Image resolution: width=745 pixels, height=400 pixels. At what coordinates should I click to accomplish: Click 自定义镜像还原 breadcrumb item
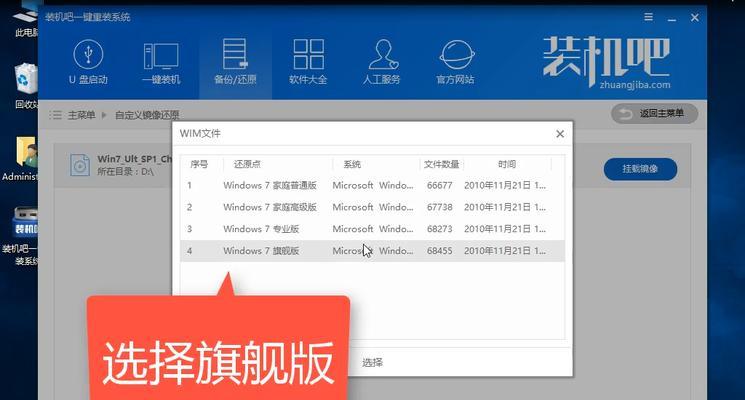pos(147,115)
